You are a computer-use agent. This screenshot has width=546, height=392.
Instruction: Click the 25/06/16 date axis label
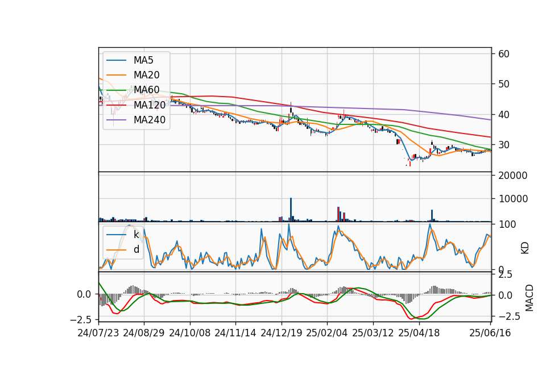tap(490, 333)
